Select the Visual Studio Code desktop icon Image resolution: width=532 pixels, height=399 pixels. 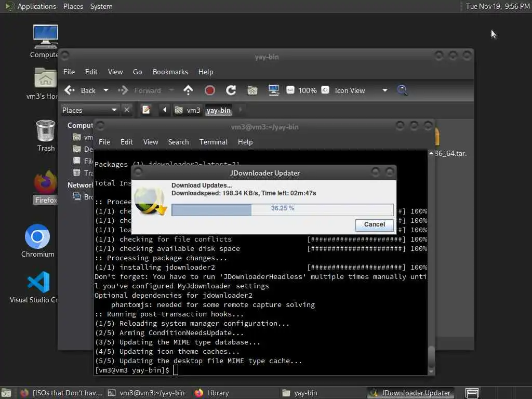[34, 287]
